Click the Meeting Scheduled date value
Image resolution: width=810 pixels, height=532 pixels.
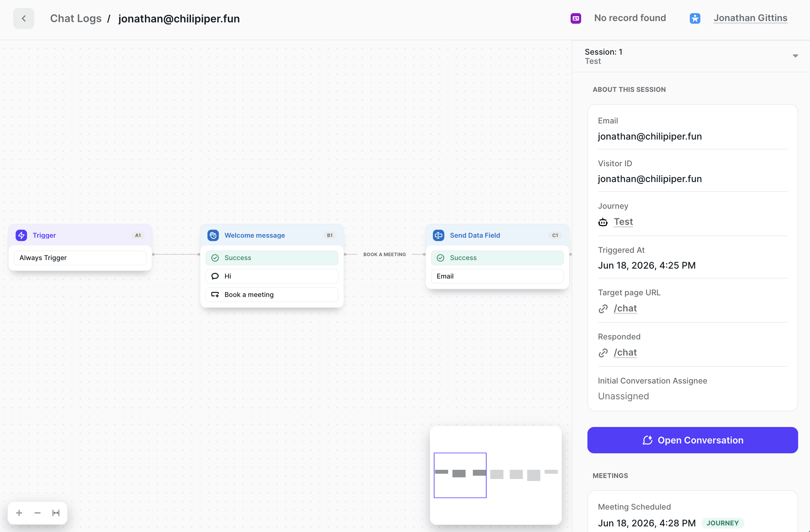click(x=647, y=523)
